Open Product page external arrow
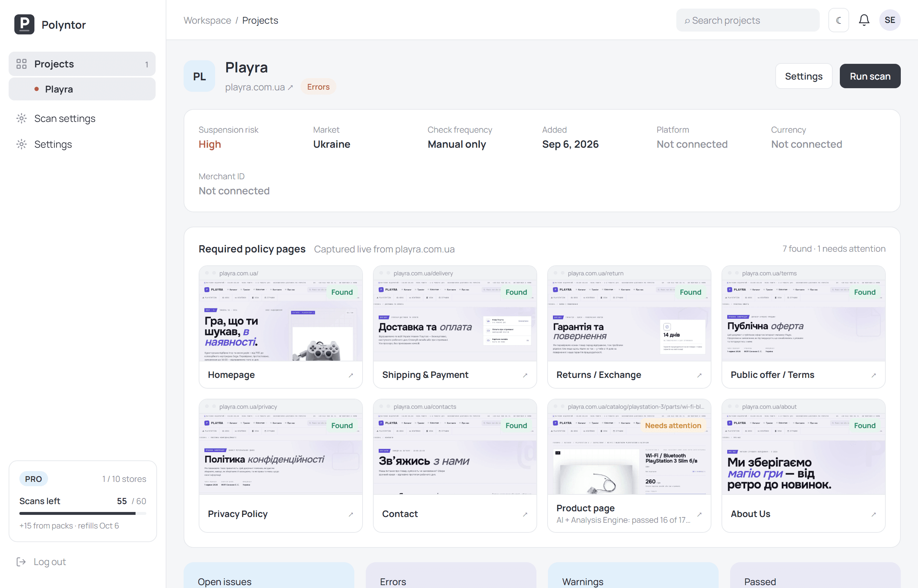Viewport: 918px width, 588px height. [x=699, y=514]
